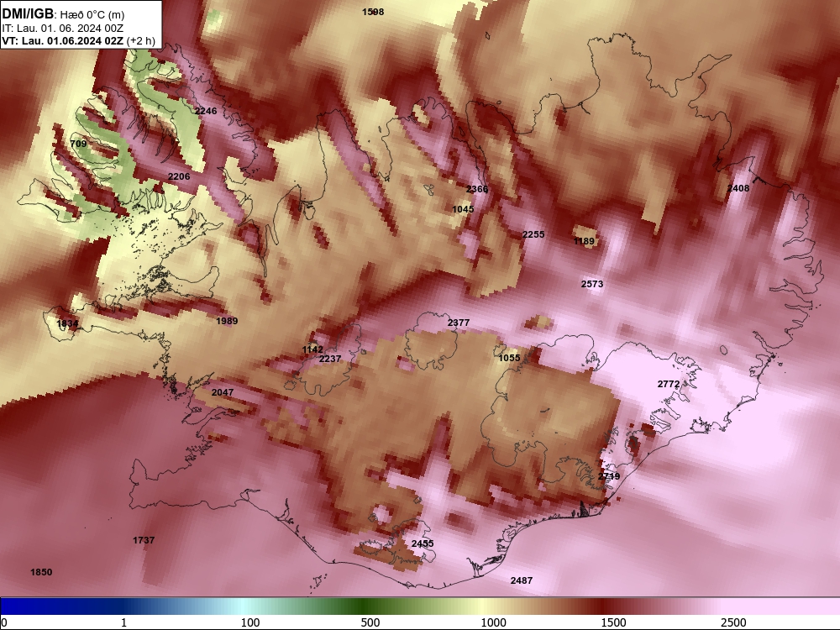Click the 2255 map value
840x630 pixels.
pyautogui.click(x=533, y=234)
